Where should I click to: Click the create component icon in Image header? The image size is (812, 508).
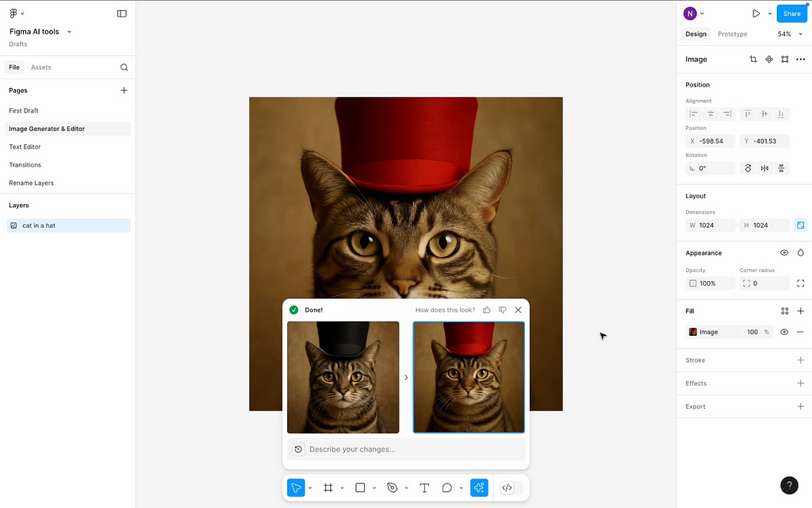[x=769, y=59]
